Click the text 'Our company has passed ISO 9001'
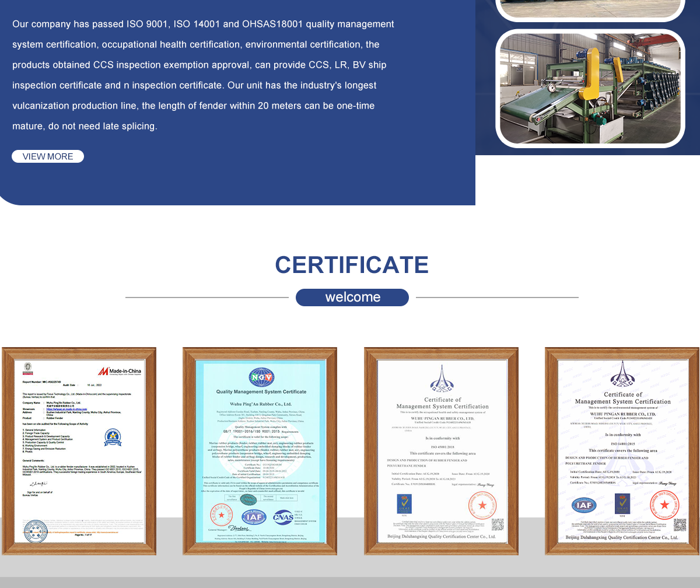 pos(89,24)
